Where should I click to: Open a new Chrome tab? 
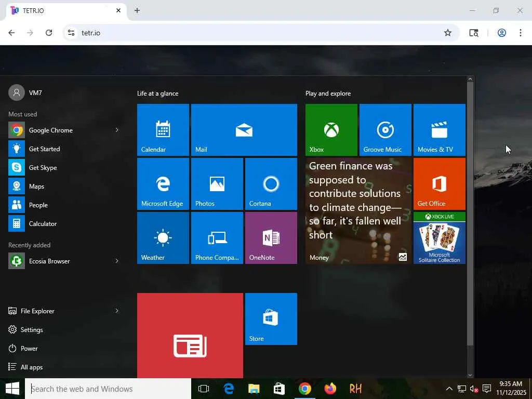point(137,10)
